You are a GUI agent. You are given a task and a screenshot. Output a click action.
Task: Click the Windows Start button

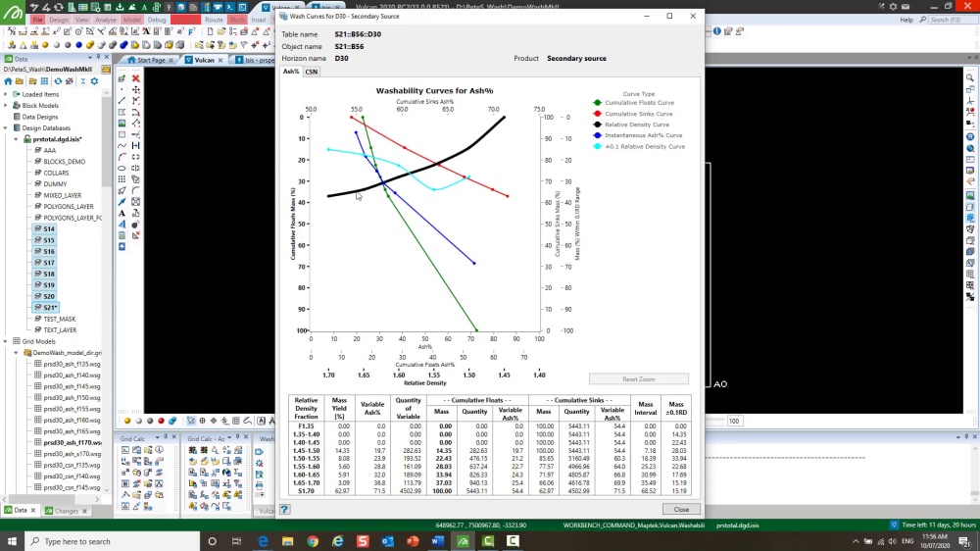pos(11,541)
